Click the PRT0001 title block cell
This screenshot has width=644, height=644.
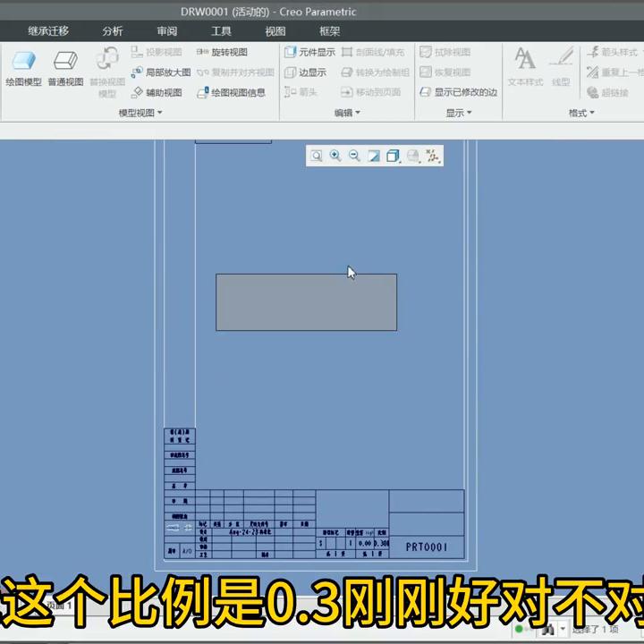427,547
